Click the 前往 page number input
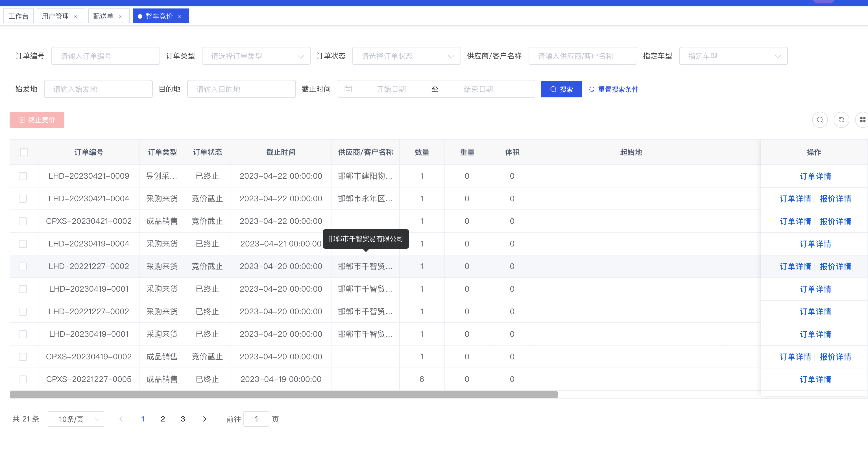 coord(256,419)
